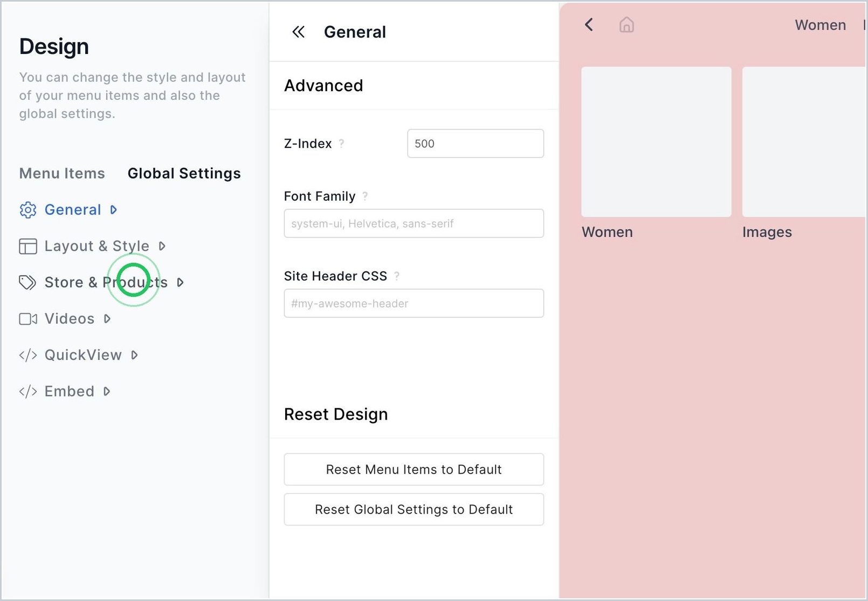The image size is (868, 601).
Task: Click the QuickView code icon
Action: (27, 355)
